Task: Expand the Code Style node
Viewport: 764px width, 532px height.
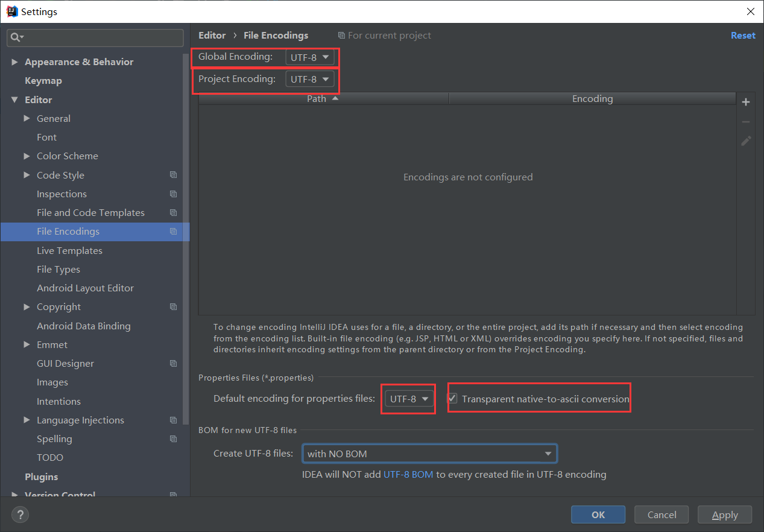Action: pos(27,175)
